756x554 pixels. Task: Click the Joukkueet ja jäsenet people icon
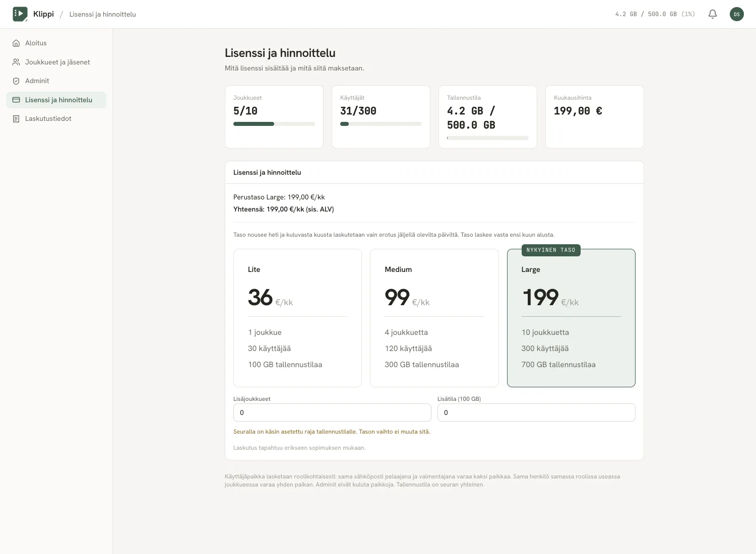point(16,62)
